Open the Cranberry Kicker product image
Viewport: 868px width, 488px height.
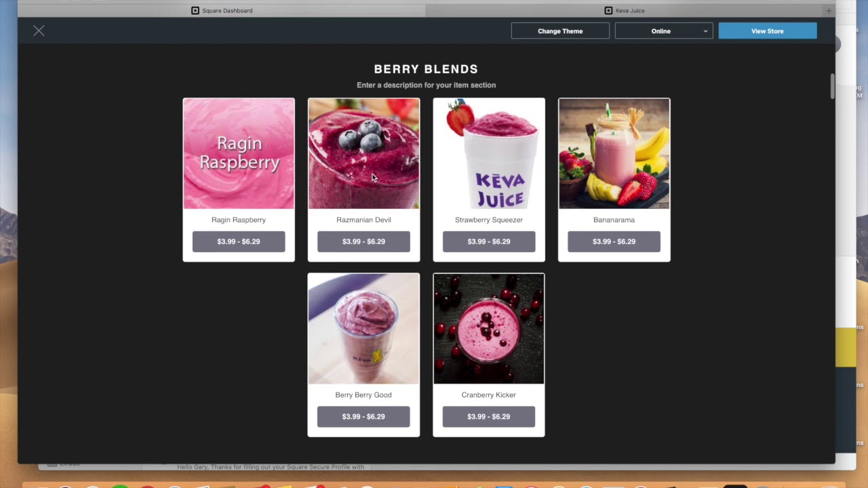(x=489, y=329)
